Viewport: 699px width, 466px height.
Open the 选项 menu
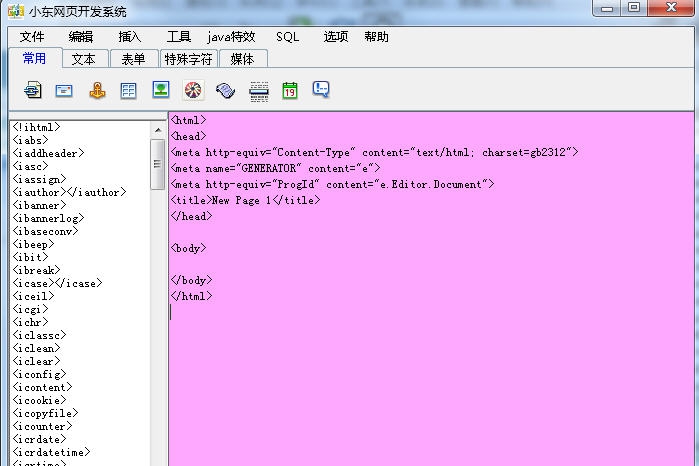click(x=336, y=37)
